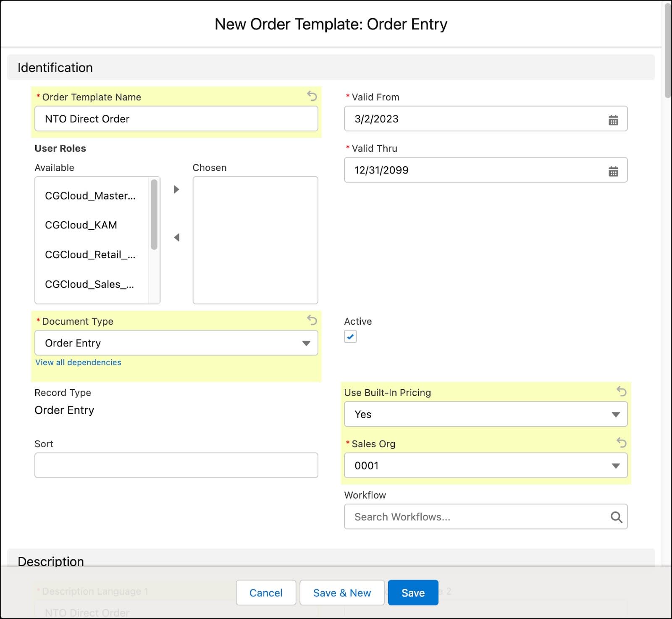Image resolution: width=672 pixels, height=619 pixels.
Task: Click inside the Sort input field
Action: click(x=176, y=465)
